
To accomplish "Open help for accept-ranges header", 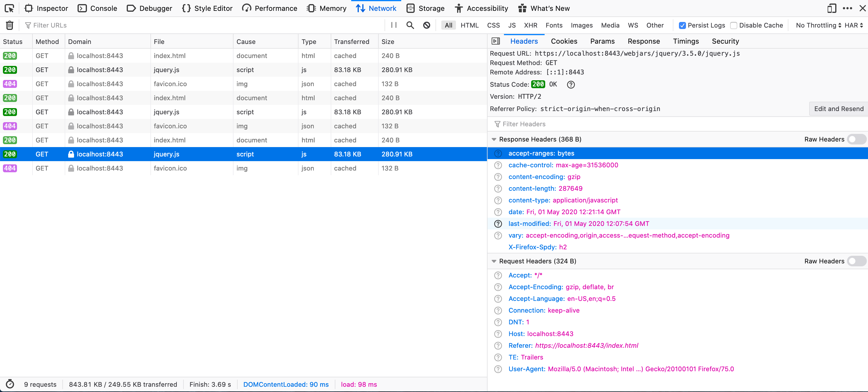I will point(498,154).
